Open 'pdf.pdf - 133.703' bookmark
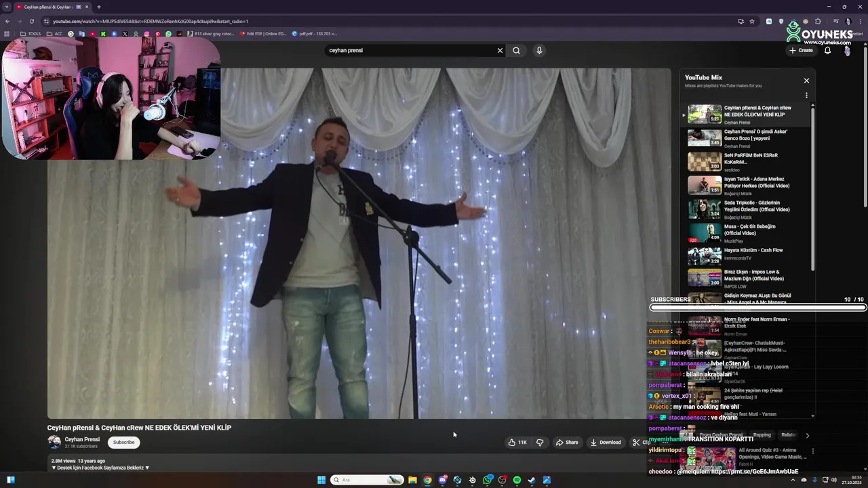 pyautogui.click(x=314, y=33)
